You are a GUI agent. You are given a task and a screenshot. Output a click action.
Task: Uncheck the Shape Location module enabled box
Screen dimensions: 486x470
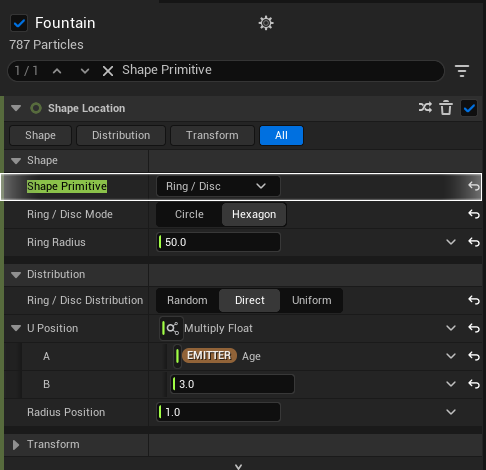[469, 108]
